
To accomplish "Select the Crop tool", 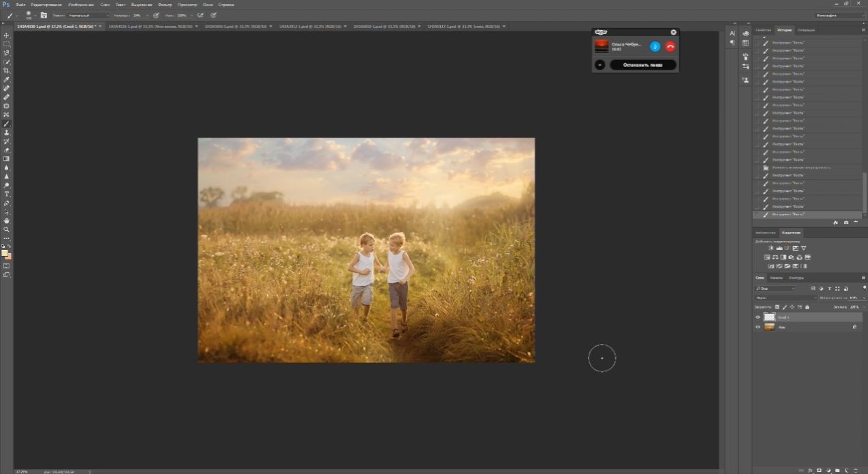I will [x=7, y=71].
